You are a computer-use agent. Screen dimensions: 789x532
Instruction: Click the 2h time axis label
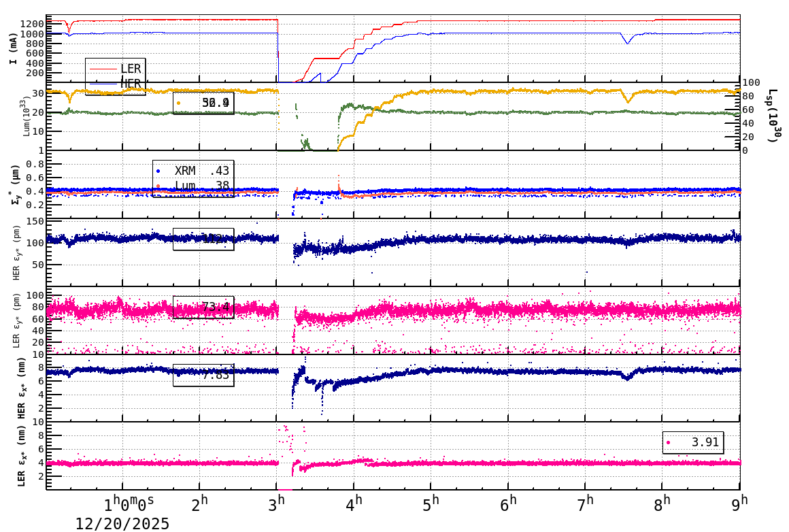point(200,504)
